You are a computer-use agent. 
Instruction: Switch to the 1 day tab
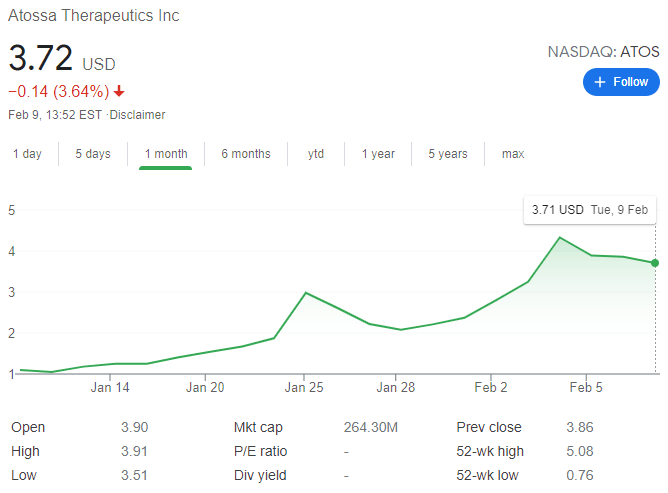click(x=27, y=154)
